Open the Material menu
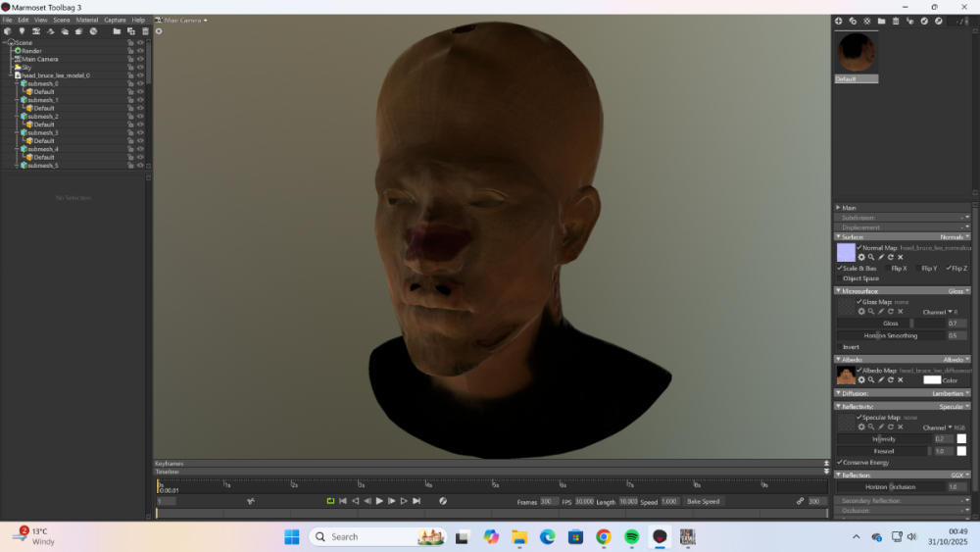The width and height of the screenshot is (980, 552). (x=87, y=20)
